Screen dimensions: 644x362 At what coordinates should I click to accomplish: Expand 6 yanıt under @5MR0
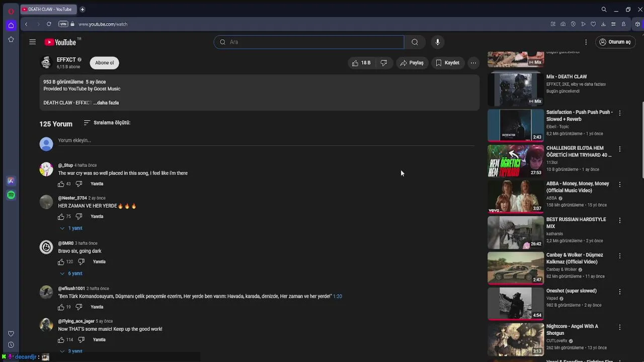click(71, 274)
